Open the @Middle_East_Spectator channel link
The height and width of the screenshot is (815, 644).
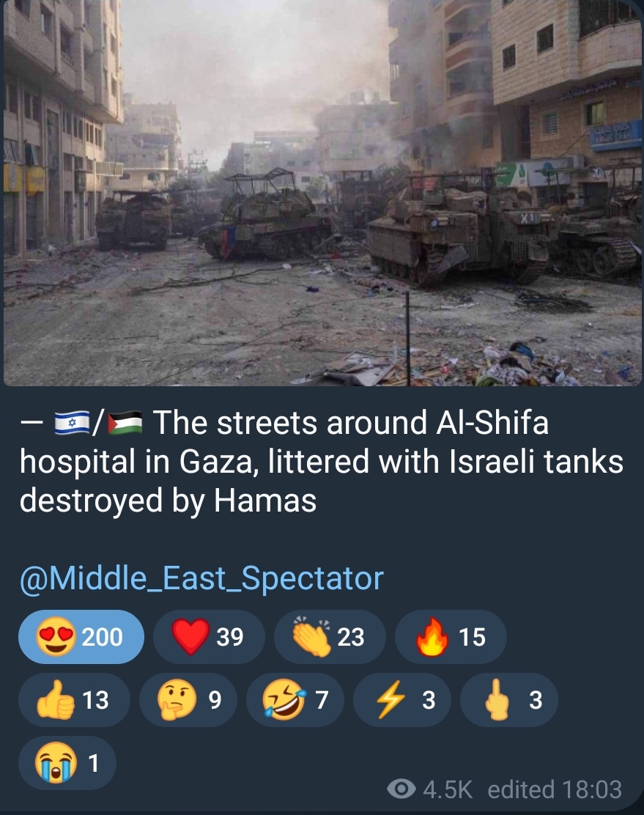tap(201, 578)
